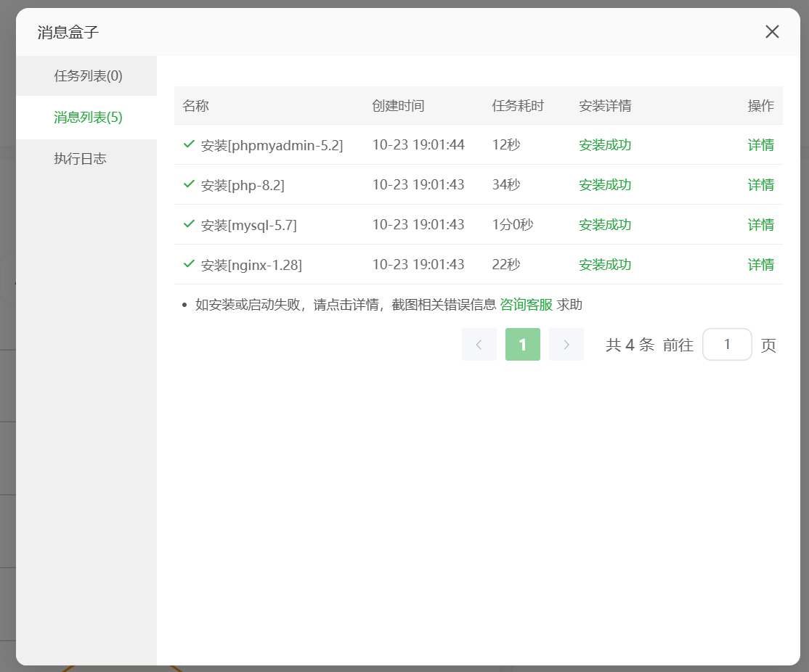Open 详情 for phpmyadmin-5.2 install
809x672 pixels.
tap(760, 145)
